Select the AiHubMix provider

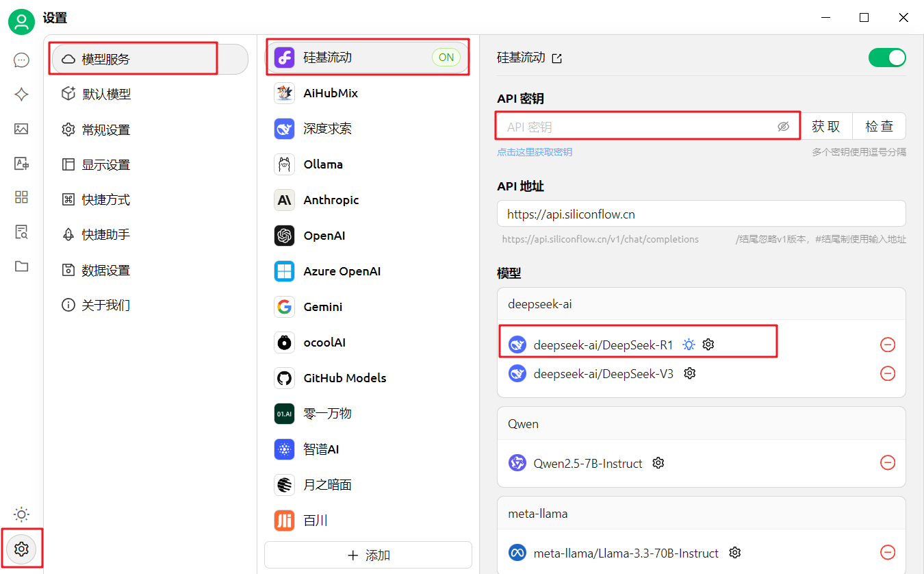(x=368, y=93)
